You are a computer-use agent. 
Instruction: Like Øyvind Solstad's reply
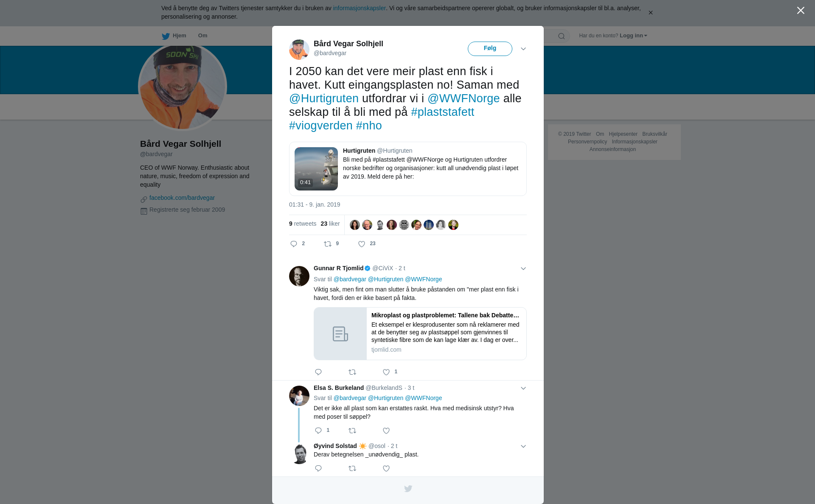click(386, 468)
